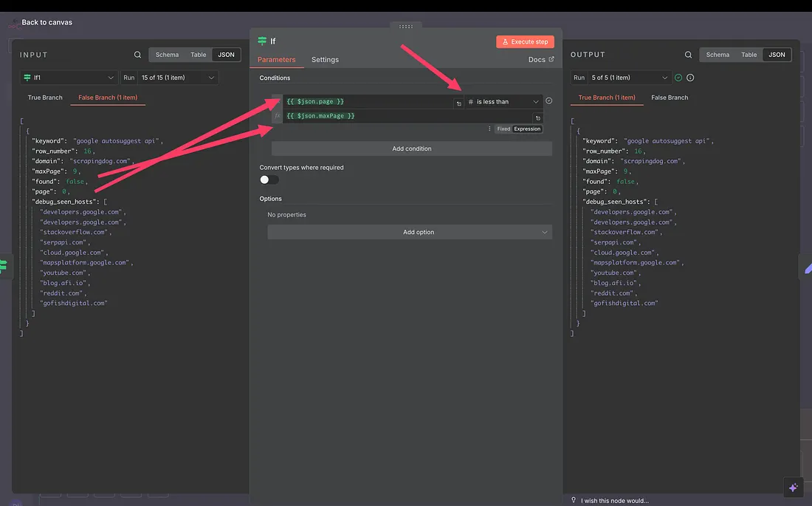
Task: Switch value mode to Expression
Action: click(x=527, y=129)
